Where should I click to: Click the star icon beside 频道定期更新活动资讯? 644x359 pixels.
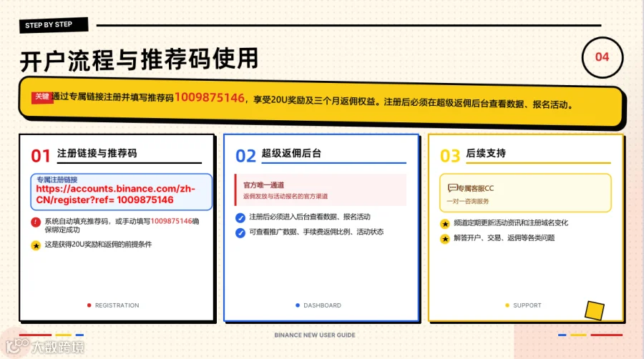coord(445,224)
